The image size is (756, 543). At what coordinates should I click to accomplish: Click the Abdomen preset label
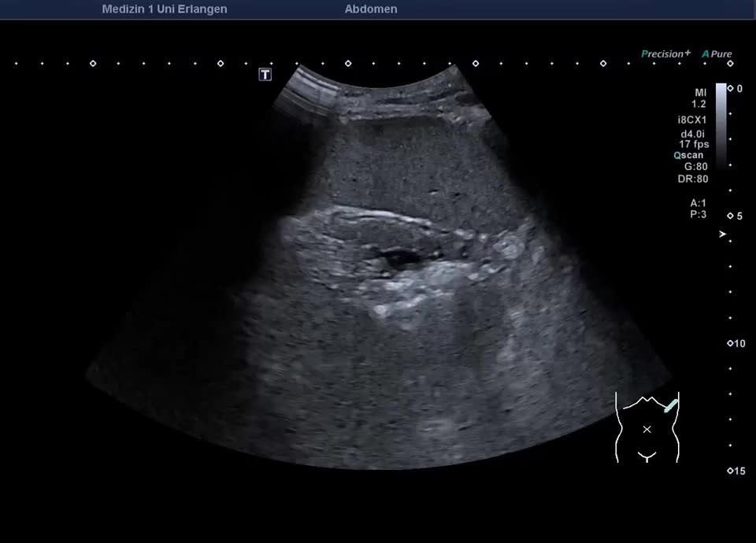pos(370,9)
